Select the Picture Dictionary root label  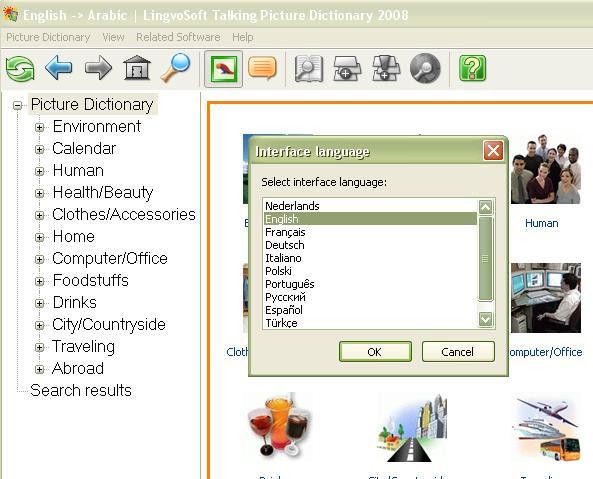click(92, 104)
